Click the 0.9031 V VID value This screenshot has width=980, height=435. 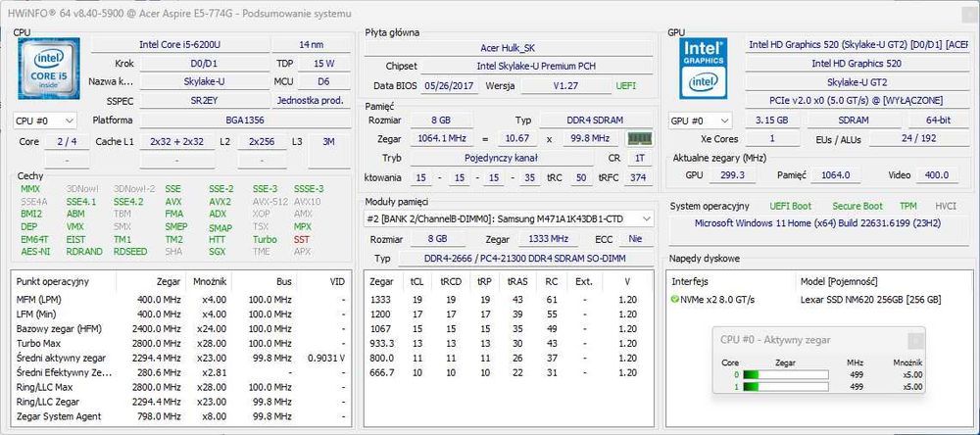point(327,359)
